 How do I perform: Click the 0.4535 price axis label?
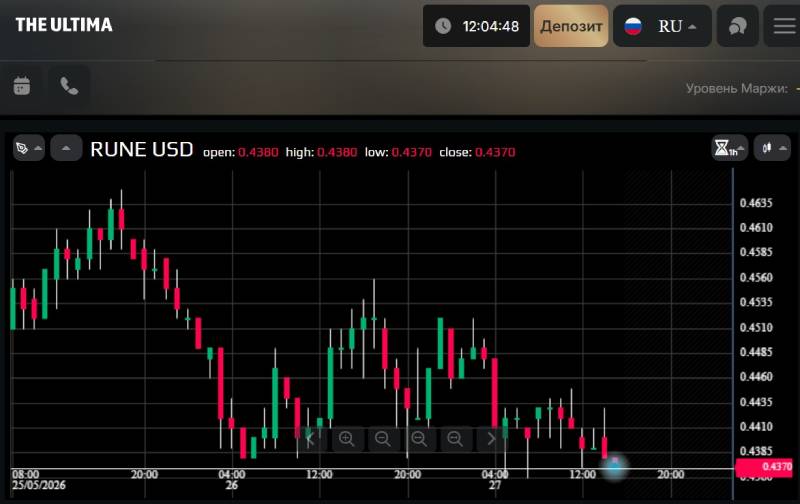tap(756, 302)
